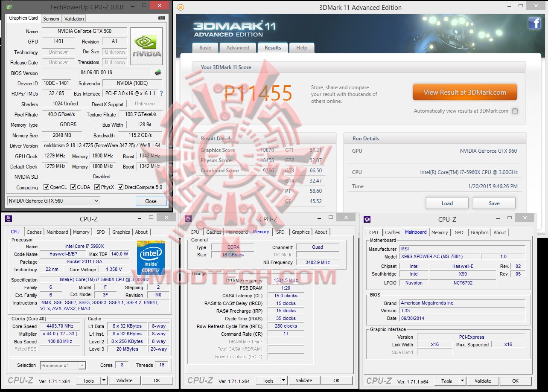Open the SPD tab in the CPU-Z memory timings window
The width and height of the screenshot is (548, 392).
[280, 232]
